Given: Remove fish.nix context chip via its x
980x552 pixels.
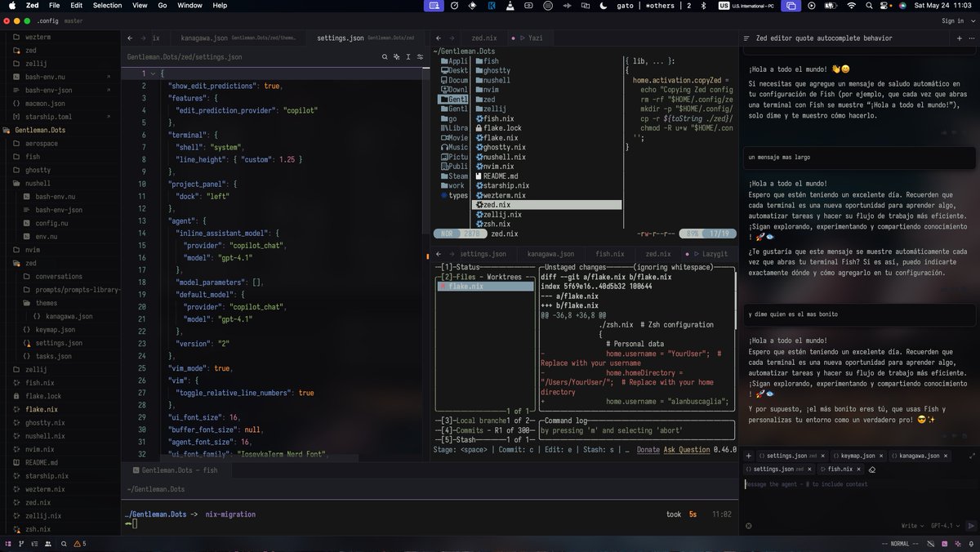Looking at the screenshot, I should pos(857,470).
